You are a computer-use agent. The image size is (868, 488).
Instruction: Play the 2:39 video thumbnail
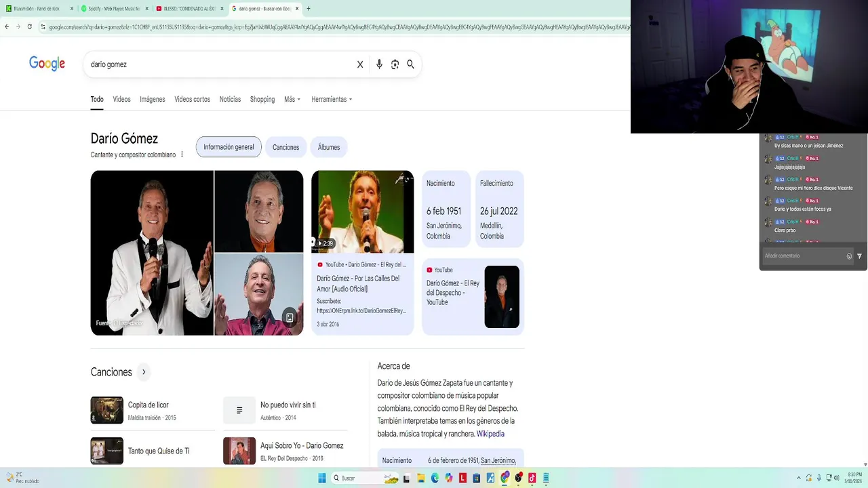point(362,211)
